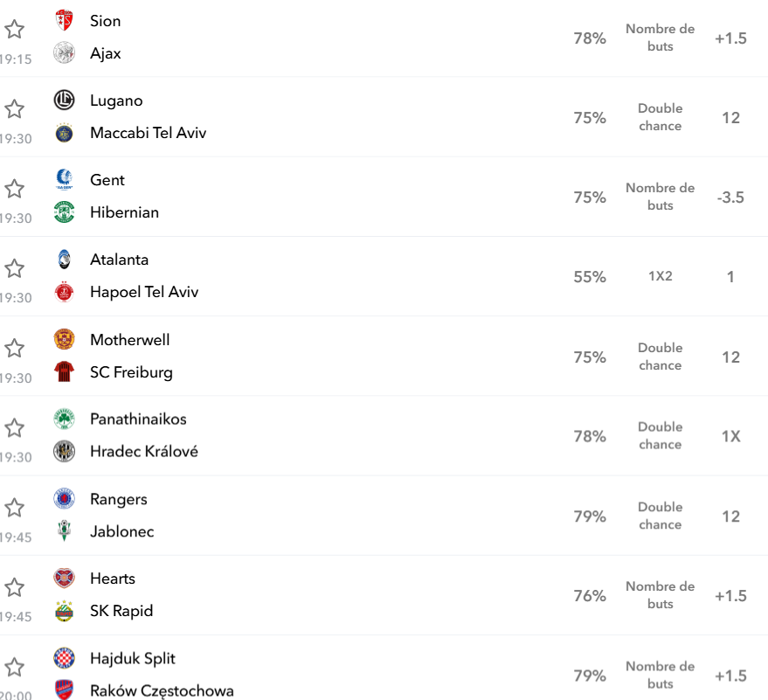Click the Panathinaikos shamrock logo

pyautogui.click(x=64, y=419)
